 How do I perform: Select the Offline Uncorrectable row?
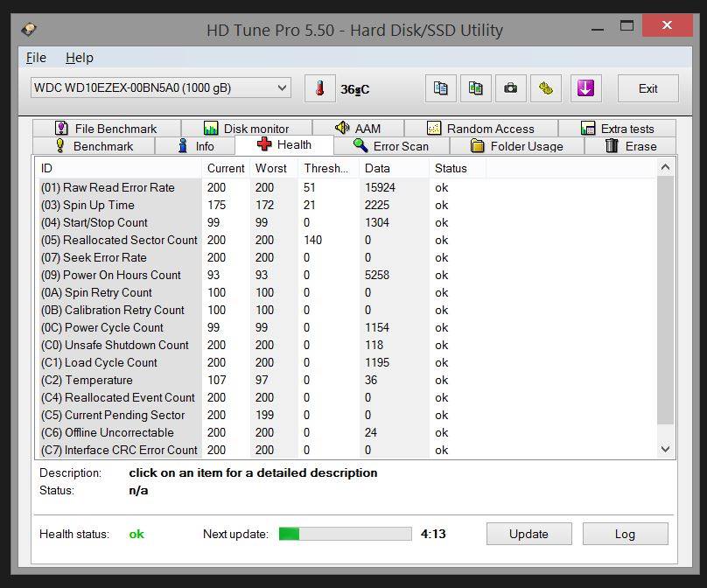point(346,433)
